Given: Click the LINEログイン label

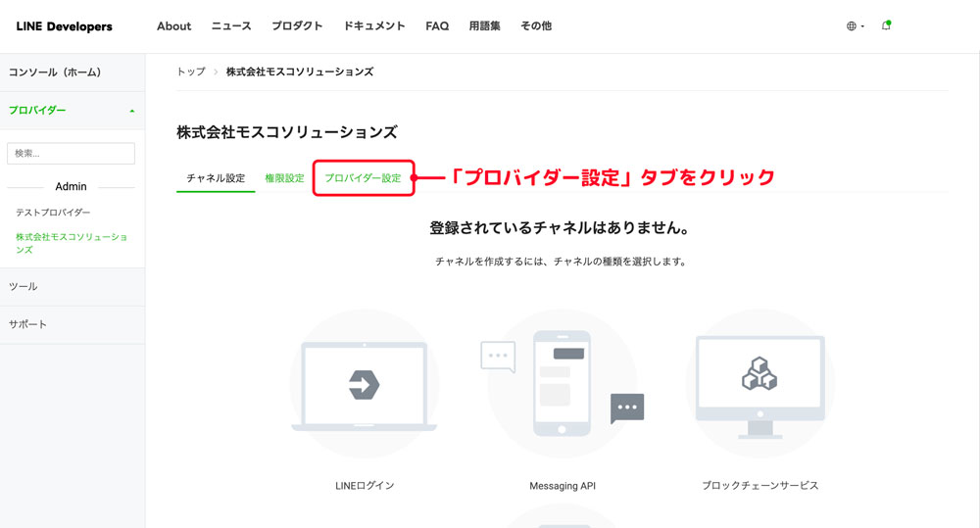Looking at the screenshot, I should [365, 486].
